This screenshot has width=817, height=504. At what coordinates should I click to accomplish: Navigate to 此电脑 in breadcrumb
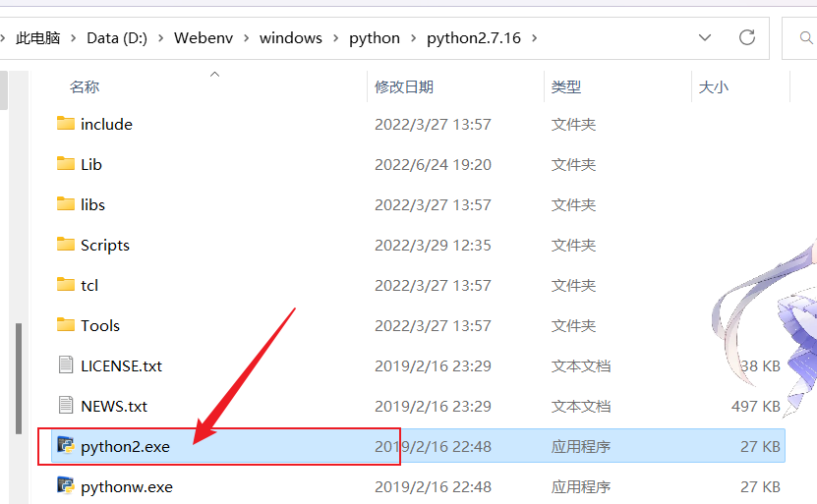[38, 38]
